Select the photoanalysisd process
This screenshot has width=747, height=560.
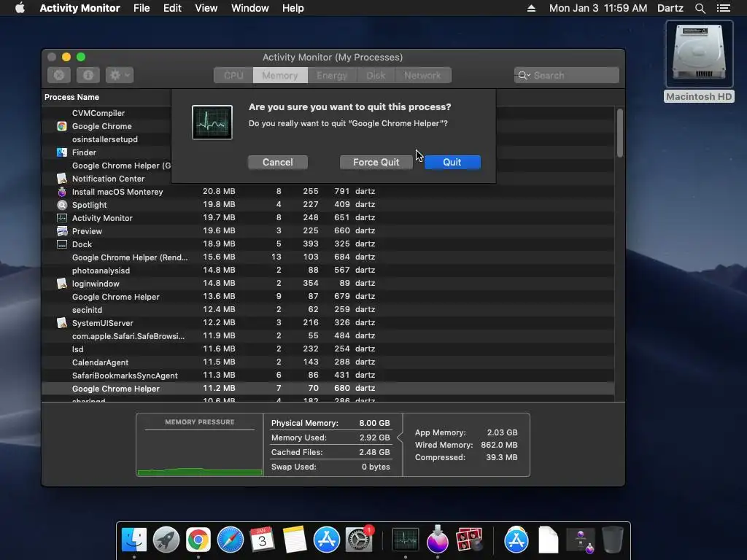[328, 270]
